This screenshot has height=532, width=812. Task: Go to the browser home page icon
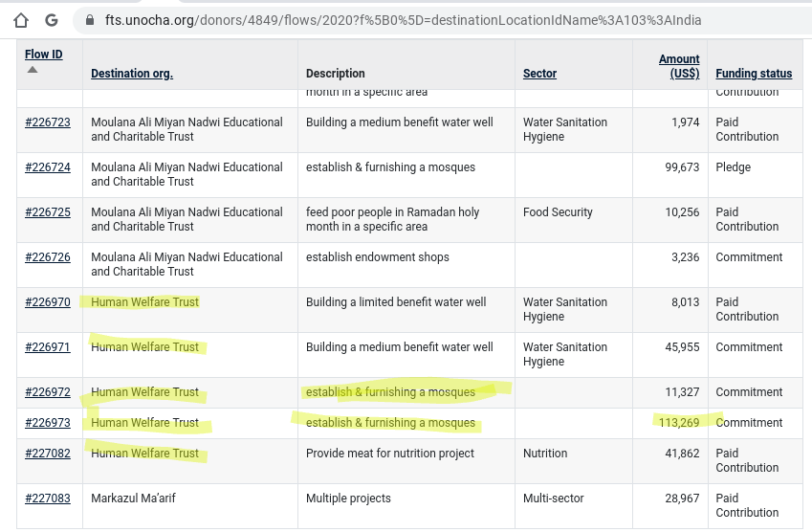[21, 20]
